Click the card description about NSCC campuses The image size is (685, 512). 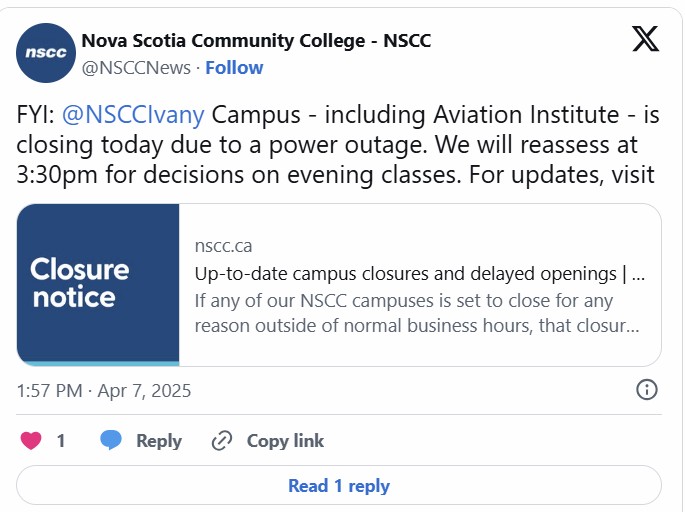click(x=417, y=313)
